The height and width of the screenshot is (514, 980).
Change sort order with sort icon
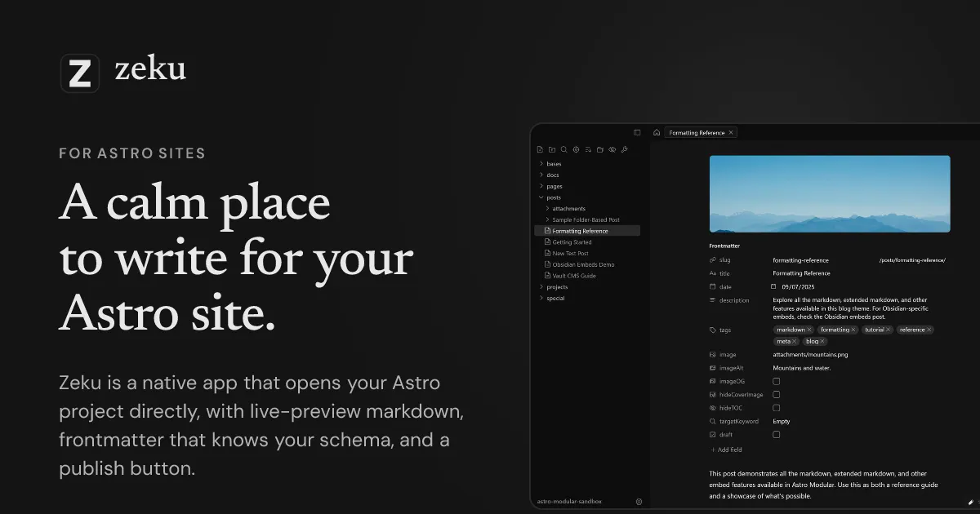(x=588, y=149)
